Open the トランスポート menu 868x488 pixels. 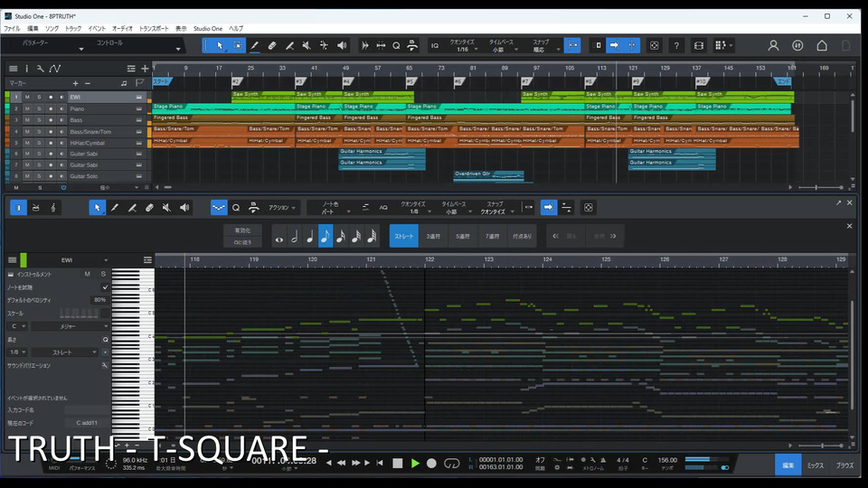pos(153,29)
